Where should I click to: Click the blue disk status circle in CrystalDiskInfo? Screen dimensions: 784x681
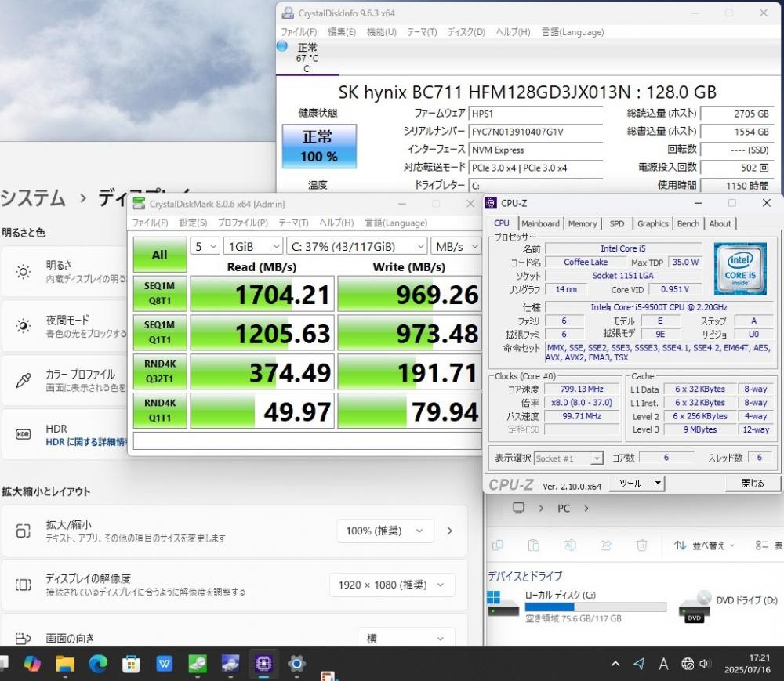282,46
